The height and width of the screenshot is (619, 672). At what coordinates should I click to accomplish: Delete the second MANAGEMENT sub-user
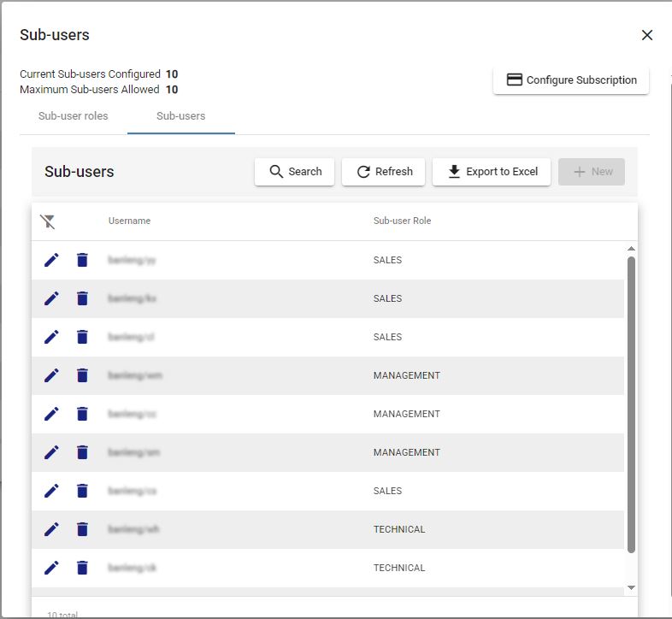click(82, 414)
